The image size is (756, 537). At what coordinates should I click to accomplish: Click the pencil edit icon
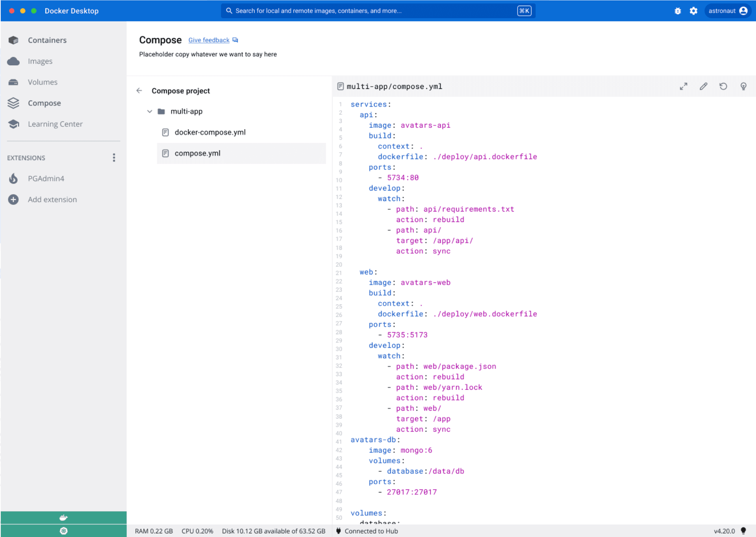tap(703, 87)
